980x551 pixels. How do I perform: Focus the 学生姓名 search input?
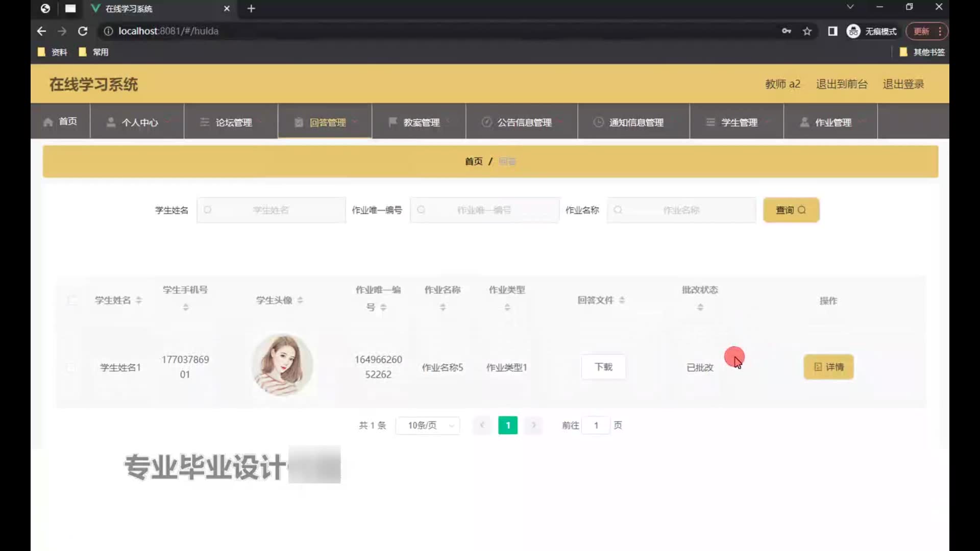pyautogui.click(x=271, y=210)
